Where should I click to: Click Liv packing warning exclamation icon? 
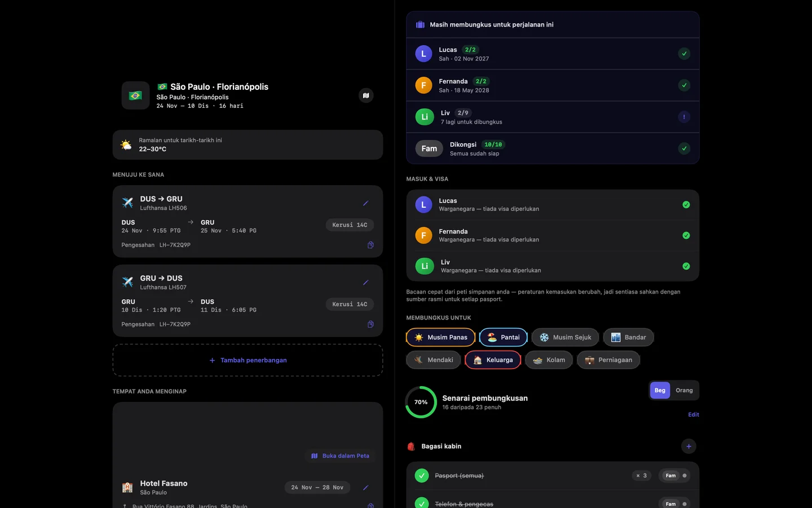pos(684,117)
